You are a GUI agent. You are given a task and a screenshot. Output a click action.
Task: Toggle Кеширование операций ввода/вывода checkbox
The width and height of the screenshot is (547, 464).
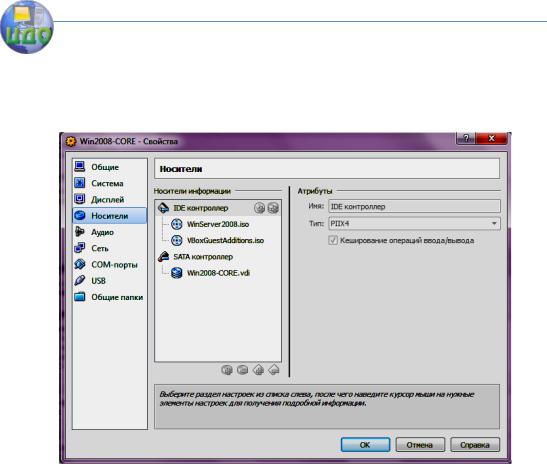coord(333,240)
